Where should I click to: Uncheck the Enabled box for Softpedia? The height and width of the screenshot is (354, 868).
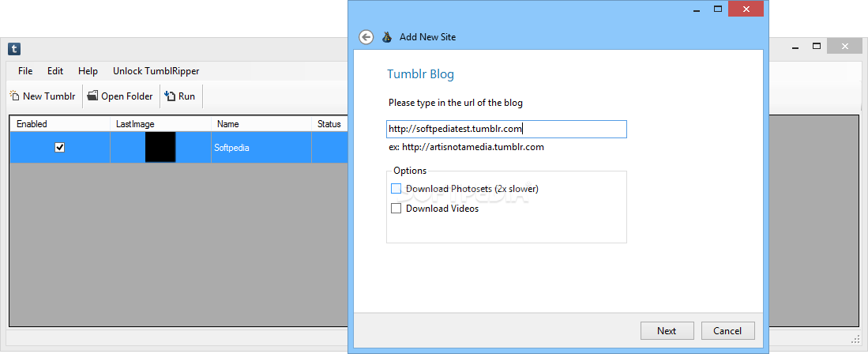60,147
